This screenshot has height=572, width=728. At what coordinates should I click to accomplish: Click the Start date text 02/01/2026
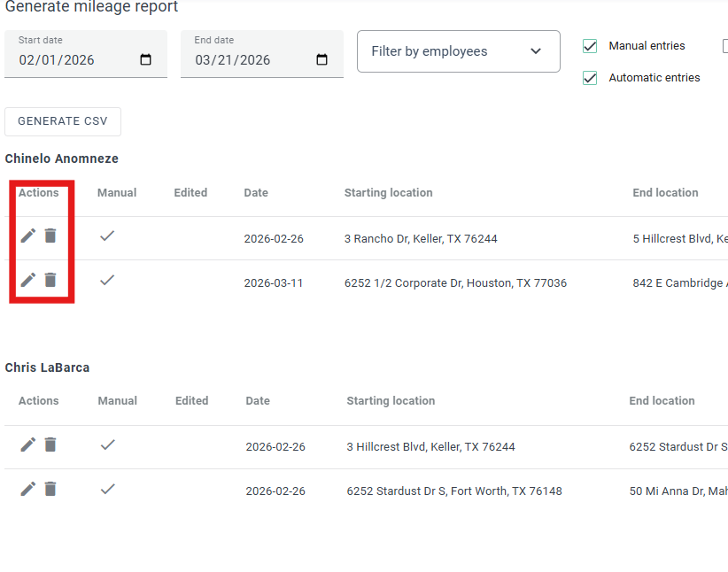(57, 60)
